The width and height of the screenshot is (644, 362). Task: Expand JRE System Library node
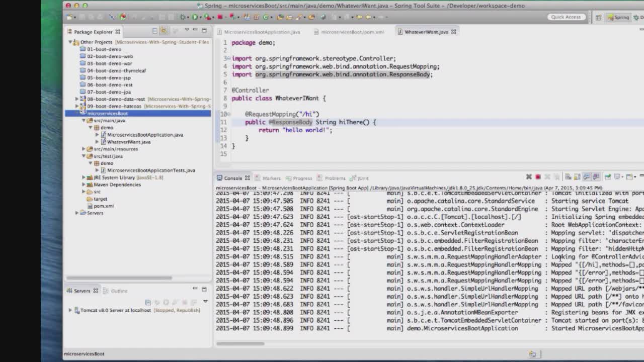84,177
